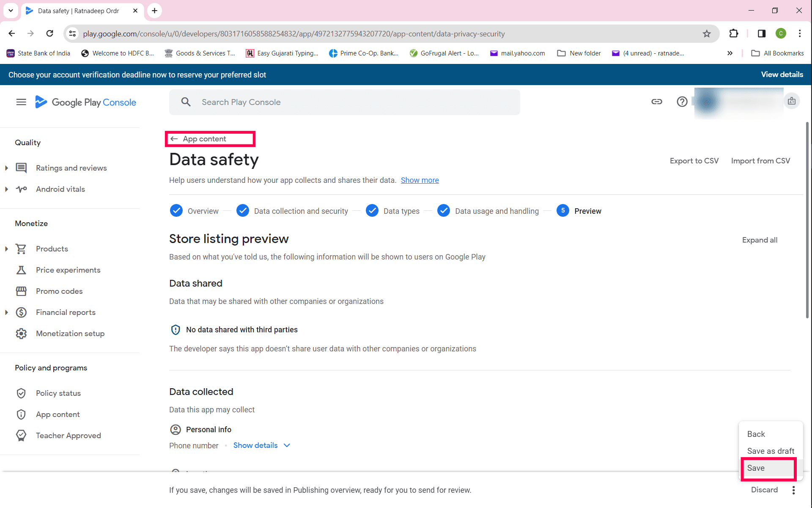Click Export to CSV button
The image size is (812, 508).
click(694, 161)
